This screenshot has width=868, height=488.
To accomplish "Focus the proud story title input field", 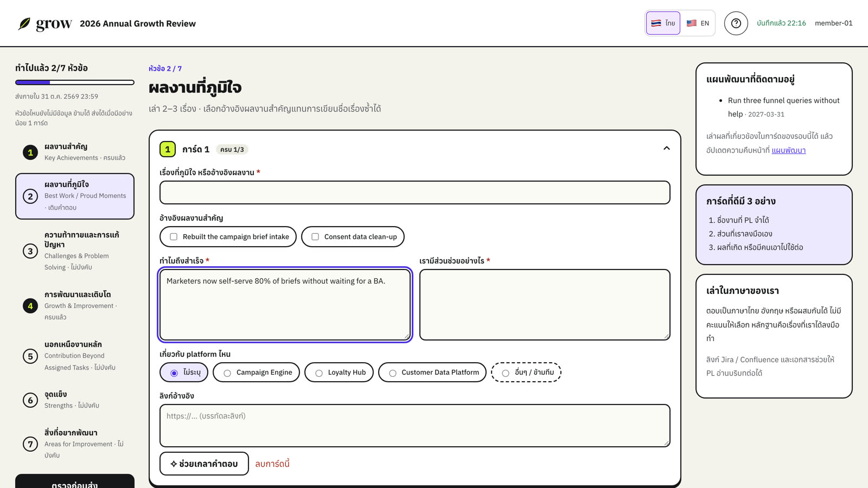I will (415, 192).
